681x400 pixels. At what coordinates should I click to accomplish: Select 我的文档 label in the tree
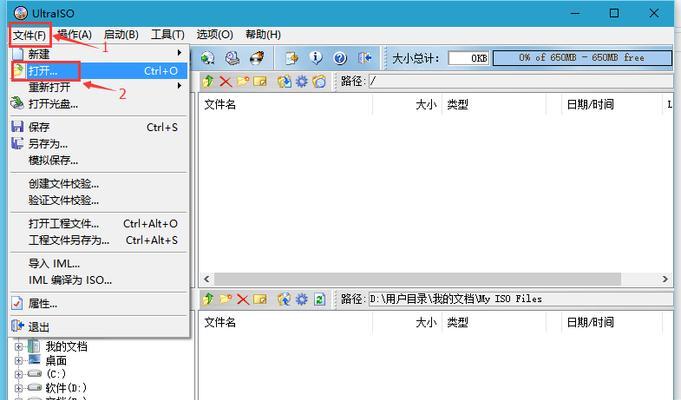(66, 347)
